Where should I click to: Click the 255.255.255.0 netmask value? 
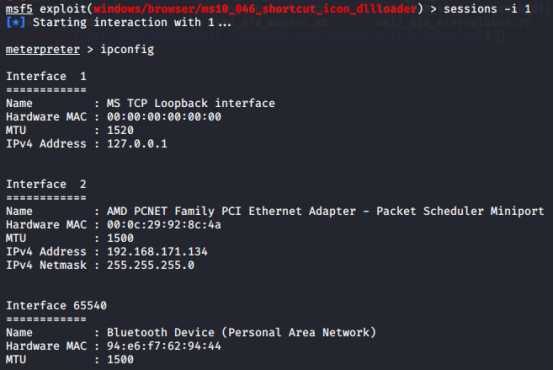click(151, 265)
